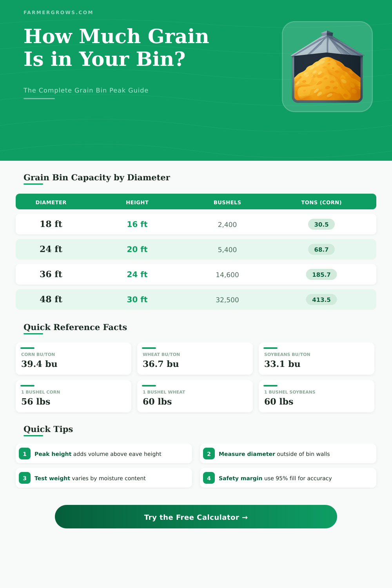Select the 30.5 tons pill badge
Viewport: 392px width, 588px height.
coord(321,225)
